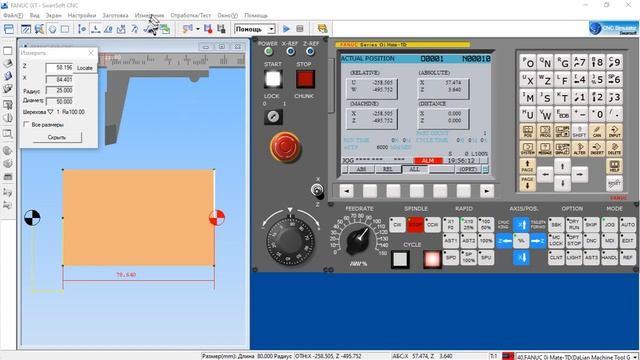640x360 pixels.
Task: Click the Z value input field
Action: [60, 68]
